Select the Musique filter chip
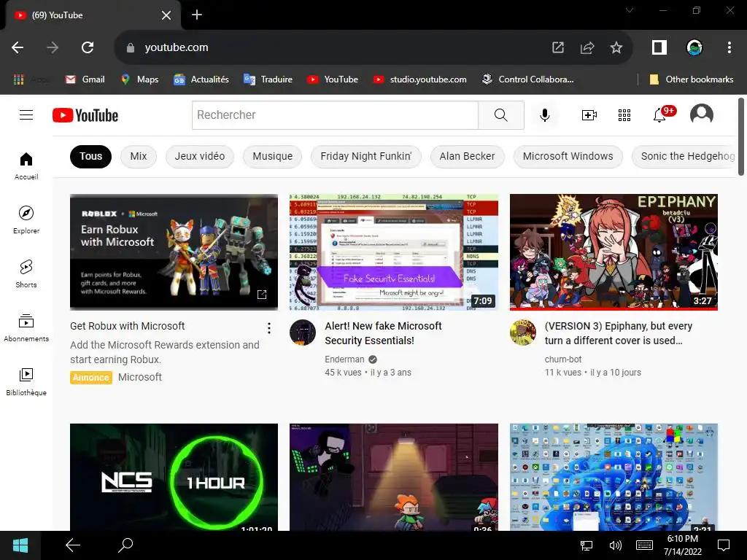 273,156
